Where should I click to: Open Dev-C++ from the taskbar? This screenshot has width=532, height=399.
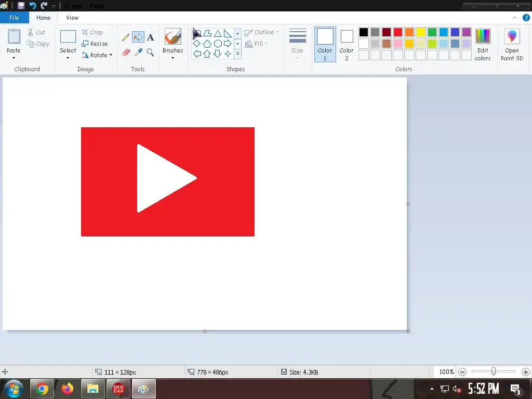pos(118,389)
